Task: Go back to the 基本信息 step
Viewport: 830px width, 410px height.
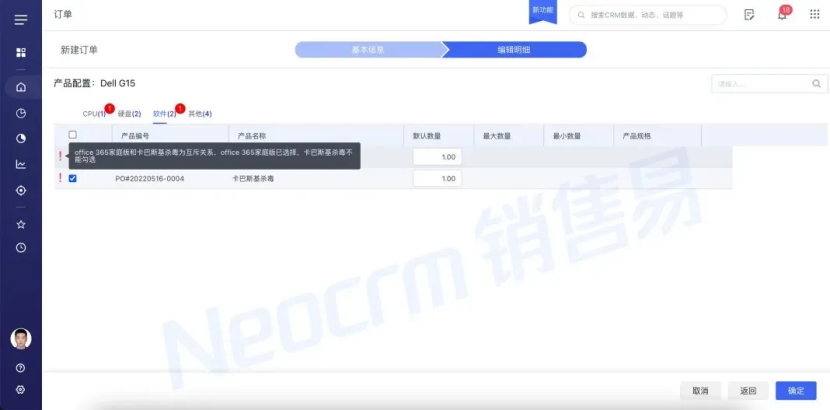Action: coord(368,49)
